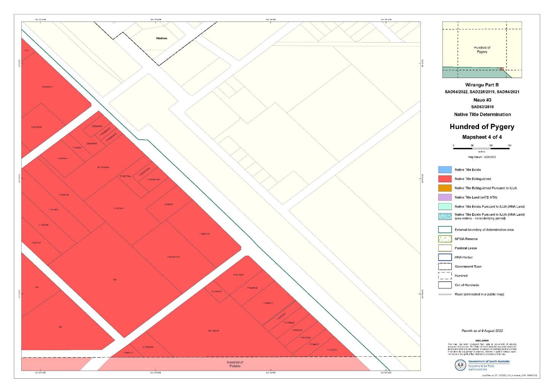The image size is (554, 392).
Task: Click 'Native Title Extinguished Pursuant to ILUA' label
Action: (x=486, y=188)
